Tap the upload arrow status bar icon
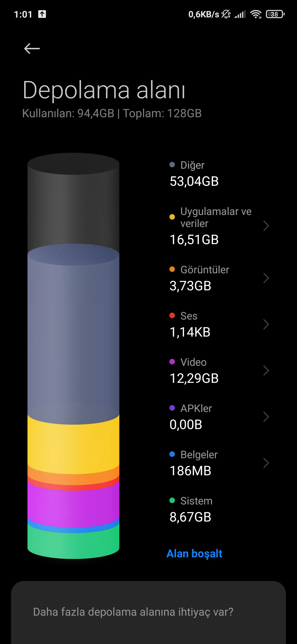 [x=42, y=14]
